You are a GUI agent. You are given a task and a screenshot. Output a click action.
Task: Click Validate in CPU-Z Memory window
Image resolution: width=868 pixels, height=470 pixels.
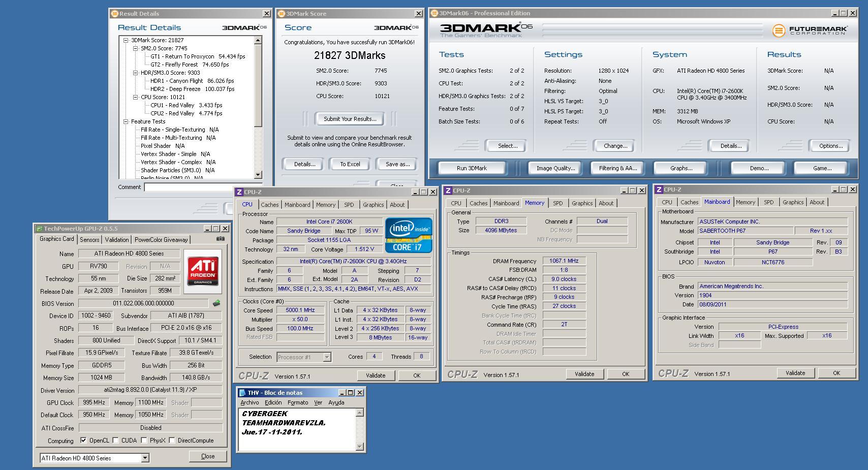coord(584,374)
